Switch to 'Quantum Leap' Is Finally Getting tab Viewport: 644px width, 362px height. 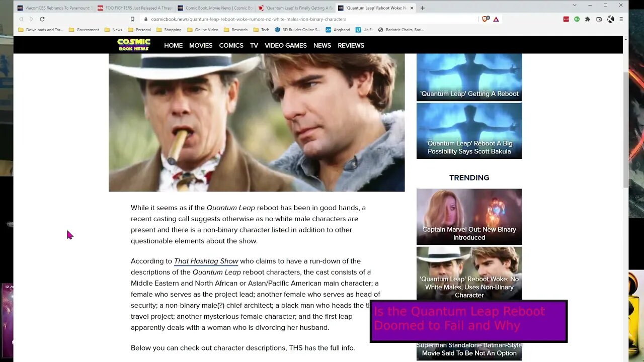pyautogui.click(x=295, y=8)
